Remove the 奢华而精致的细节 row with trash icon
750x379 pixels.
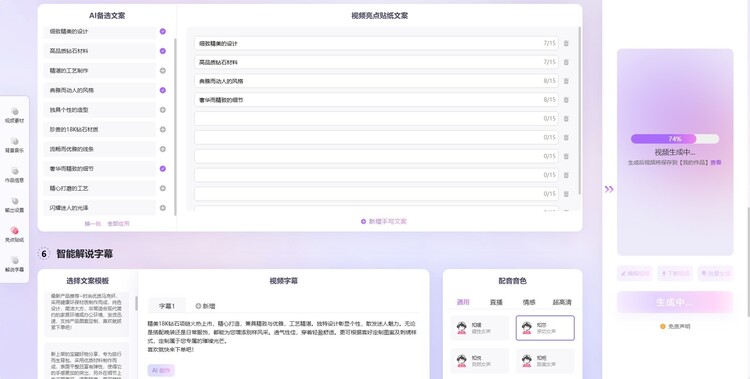pos(566,100)
